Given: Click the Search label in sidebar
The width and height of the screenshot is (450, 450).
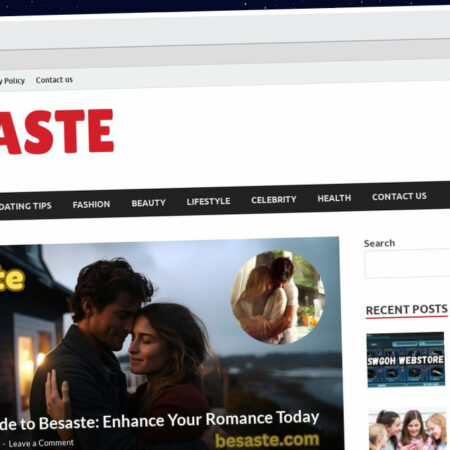Looking at the screenshot, I should point(379,243).
